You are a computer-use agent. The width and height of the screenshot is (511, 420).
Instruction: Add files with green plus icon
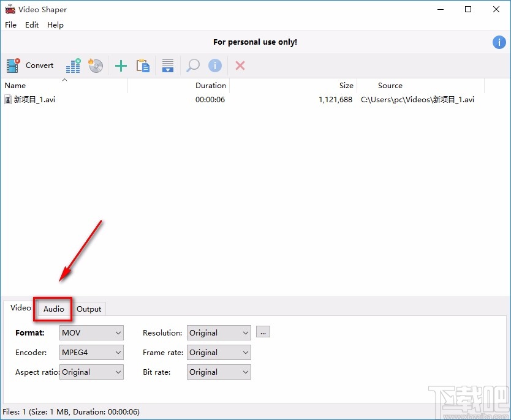121,66
